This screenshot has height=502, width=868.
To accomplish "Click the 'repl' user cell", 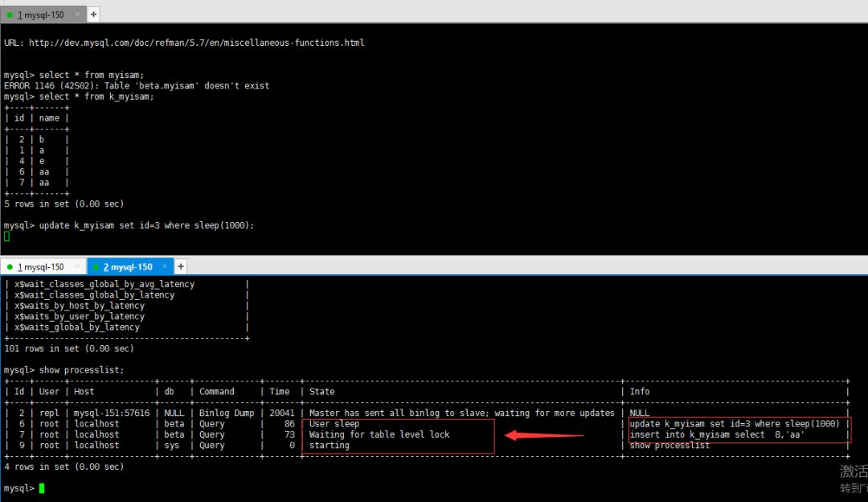I will pyautogui.click(x=49, y=414).
